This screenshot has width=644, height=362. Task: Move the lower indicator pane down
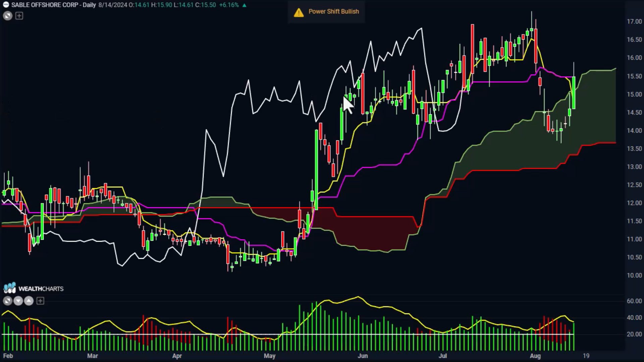18,301
